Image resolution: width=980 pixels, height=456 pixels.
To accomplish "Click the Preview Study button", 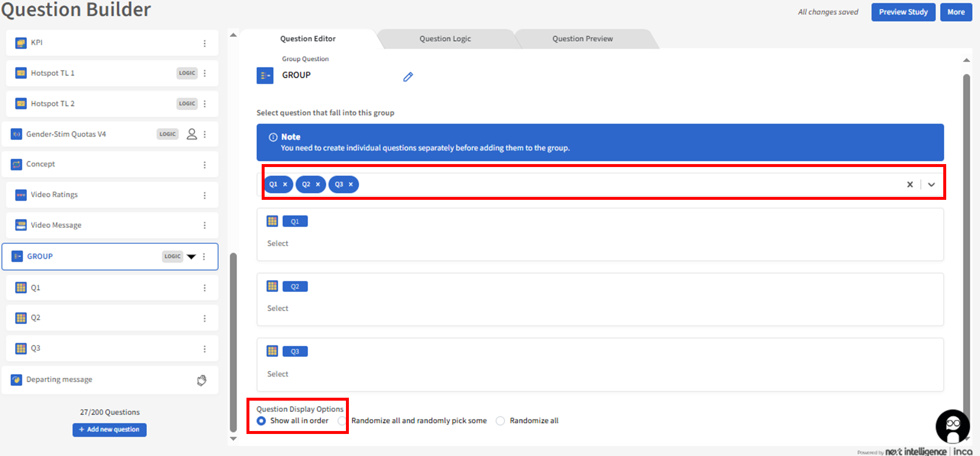I will (903, 12).
